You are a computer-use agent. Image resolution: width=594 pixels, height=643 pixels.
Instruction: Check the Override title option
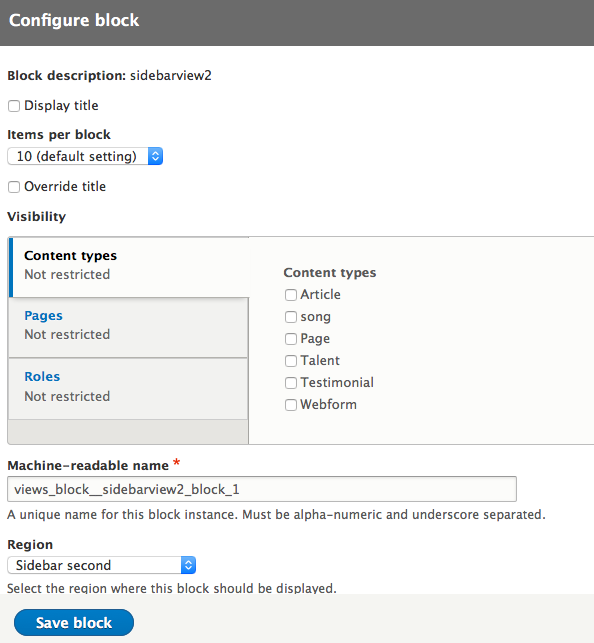coord(14,187)
